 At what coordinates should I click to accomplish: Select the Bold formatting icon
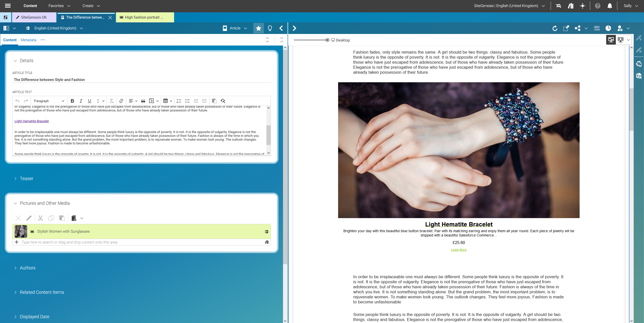pos(72,101)
